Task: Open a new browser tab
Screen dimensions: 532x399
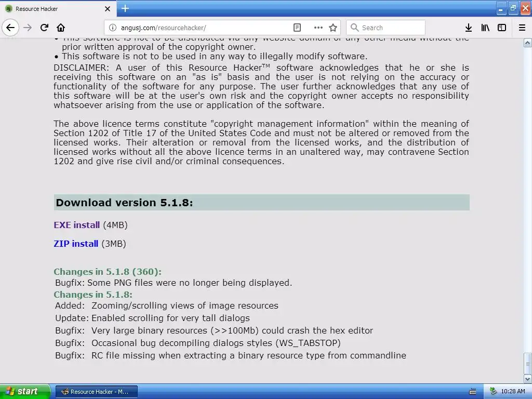Action: pyautogui.click(x=125, y=8)
